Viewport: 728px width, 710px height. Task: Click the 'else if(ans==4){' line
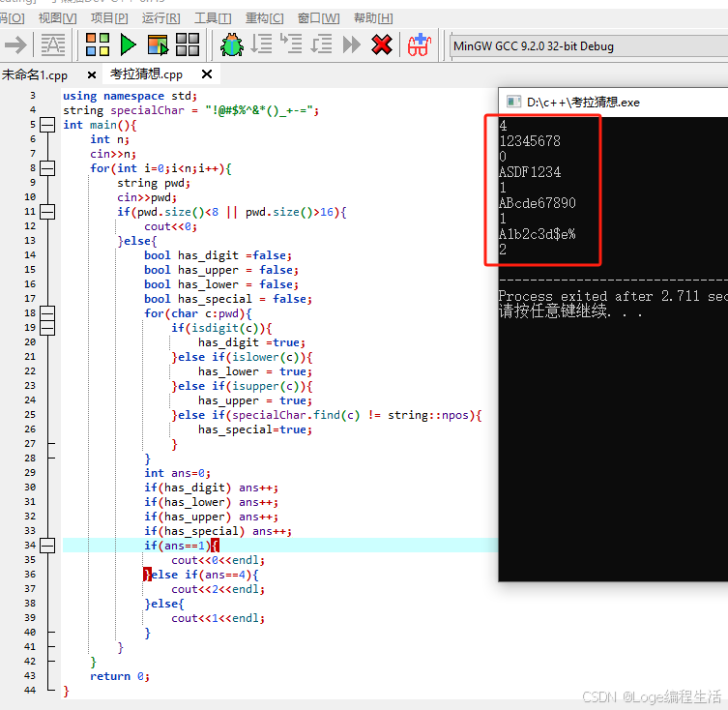[x=201, y=575]
